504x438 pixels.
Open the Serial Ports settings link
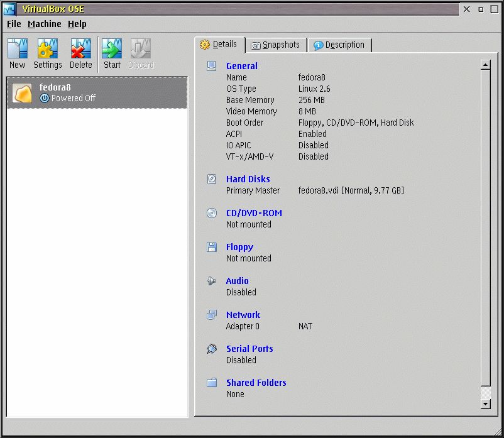click(249, 349)
